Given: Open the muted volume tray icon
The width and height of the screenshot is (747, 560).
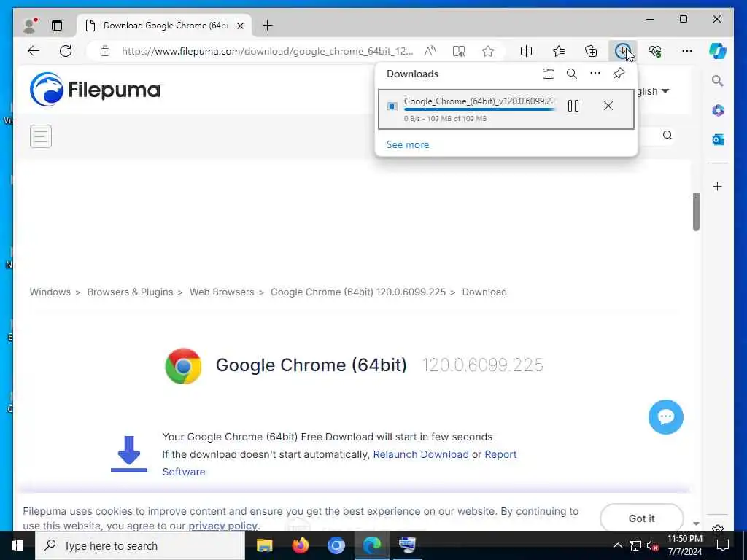Looking at the screenshot, I should pyautogui.click(x=652, y=545).
